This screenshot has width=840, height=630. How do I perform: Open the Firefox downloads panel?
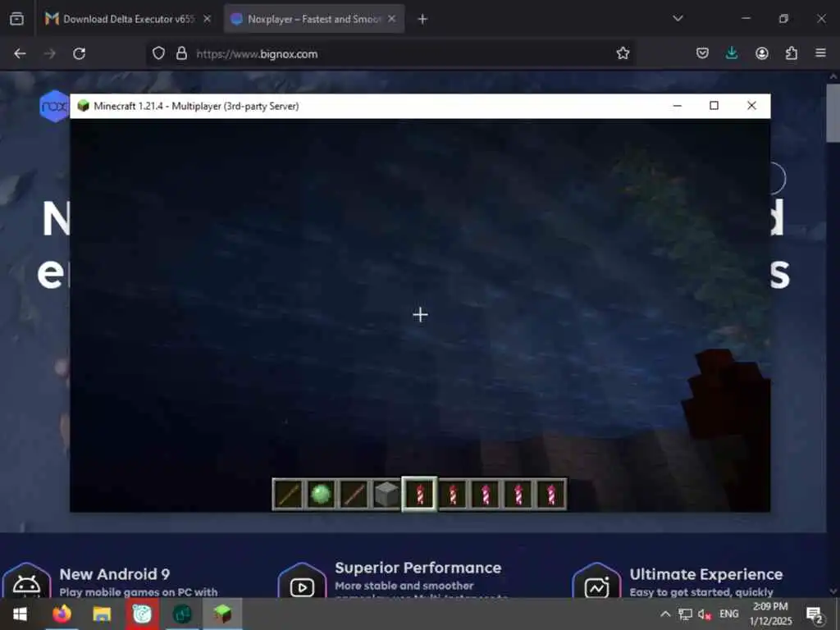pyautogui.click(x=731, y=53)
